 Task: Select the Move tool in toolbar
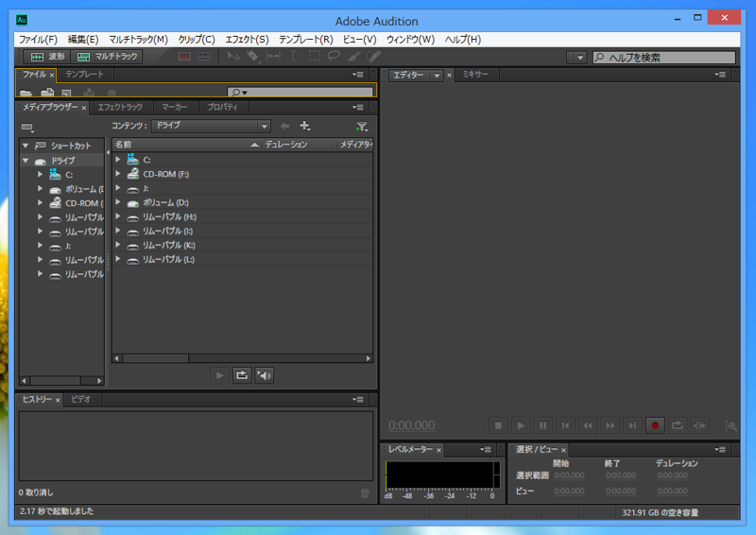click(x=233, y=57)
